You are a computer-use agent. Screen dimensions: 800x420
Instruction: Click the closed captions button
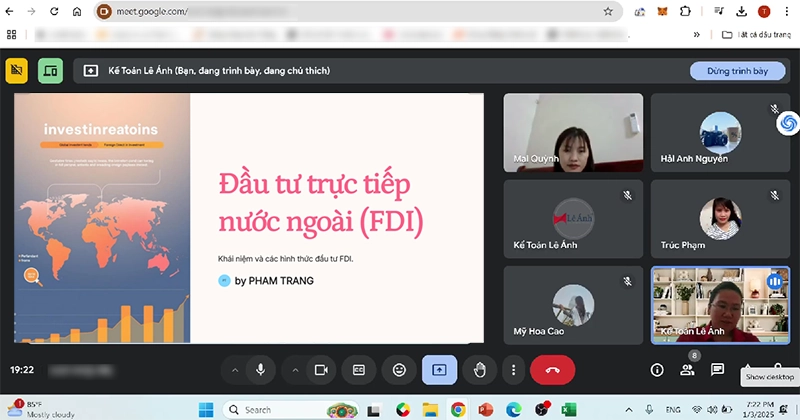pyautogui.click(x=359, y=369)
